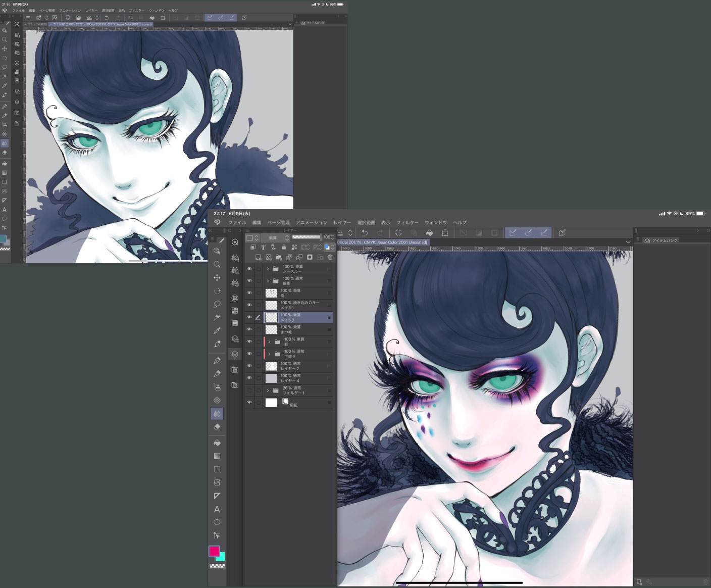Open the blending mode dropdown showing 乗算
Screen dimensions: 711x588
[x=275, y=237]
